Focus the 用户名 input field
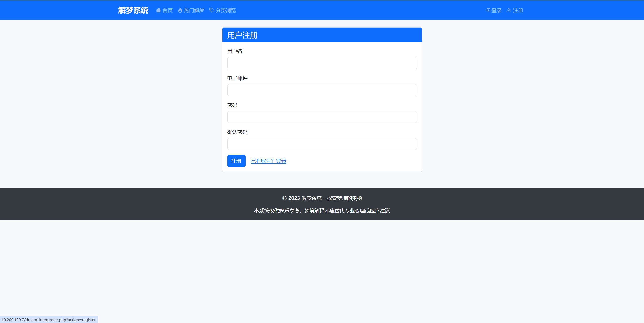The width and height of the screenshot is (644, 323). (x=322, y=63)
